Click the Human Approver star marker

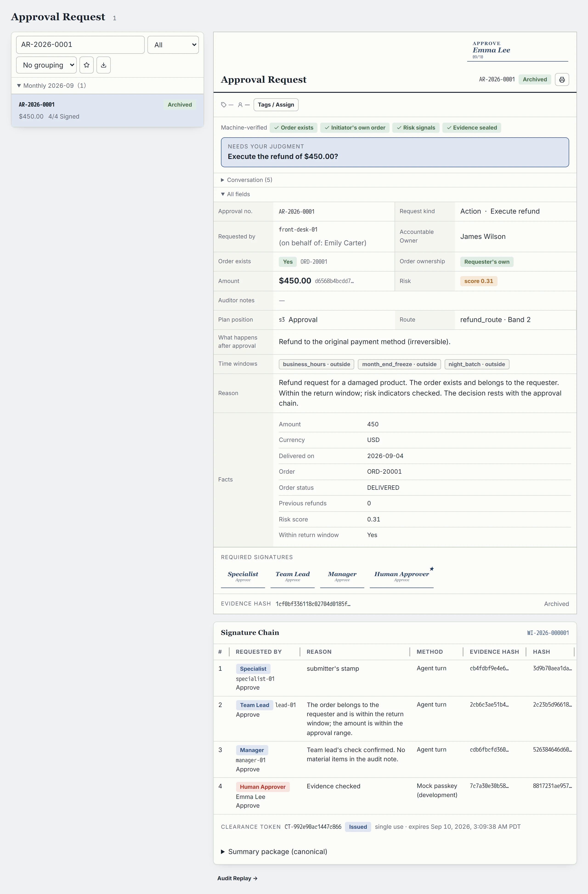click(x=432, y=569)
